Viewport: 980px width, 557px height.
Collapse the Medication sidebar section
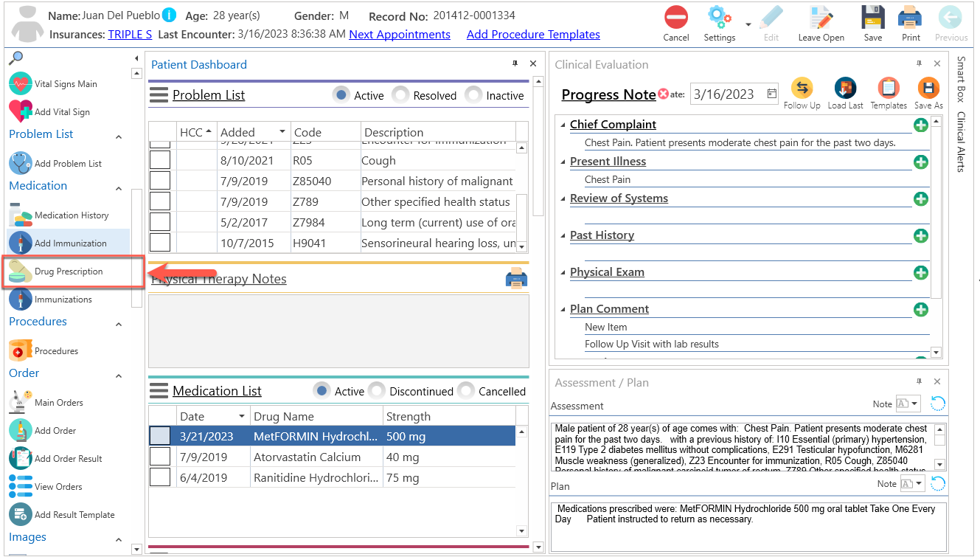tap(119, 188)
